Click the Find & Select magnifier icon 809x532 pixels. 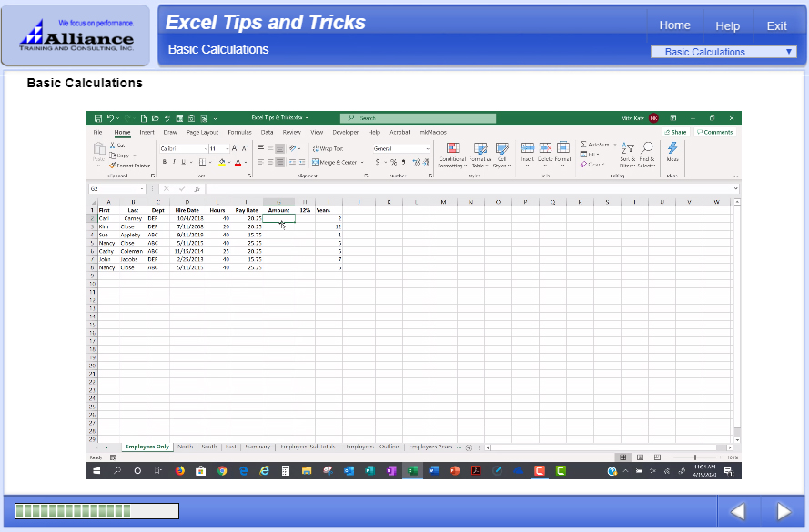[x=646, y=149]
